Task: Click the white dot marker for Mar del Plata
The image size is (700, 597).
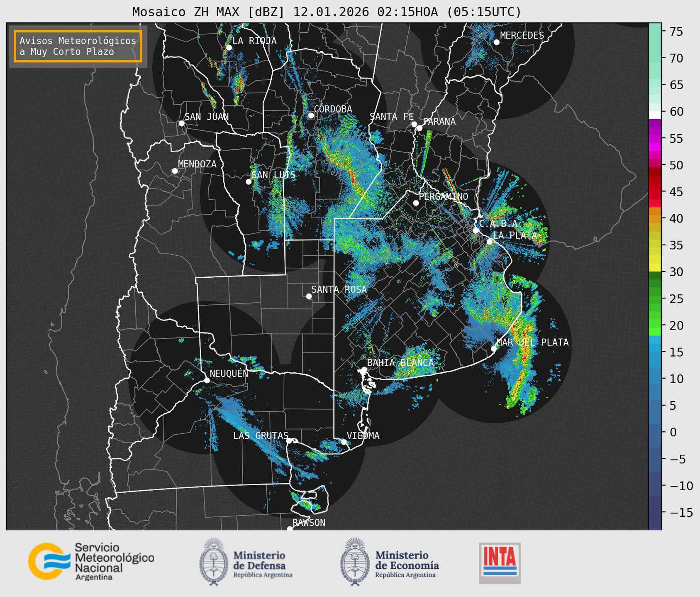Action: [x=494, y=348]
